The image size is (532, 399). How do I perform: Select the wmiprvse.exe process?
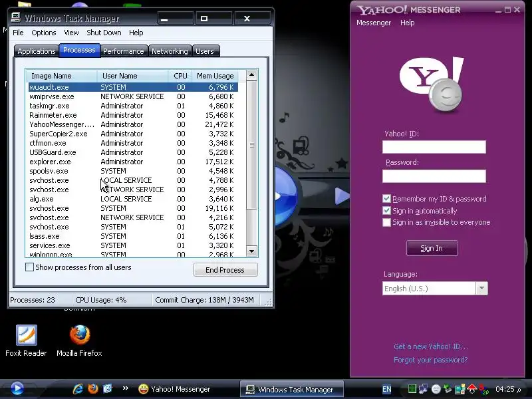pyautogui.click(x=133, y=96)
